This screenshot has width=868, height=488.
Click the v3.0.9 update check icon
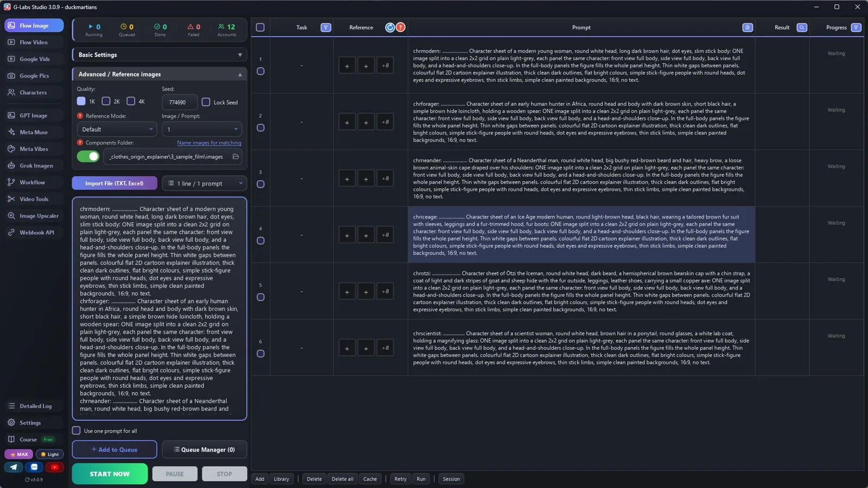[x=27, y=480]
